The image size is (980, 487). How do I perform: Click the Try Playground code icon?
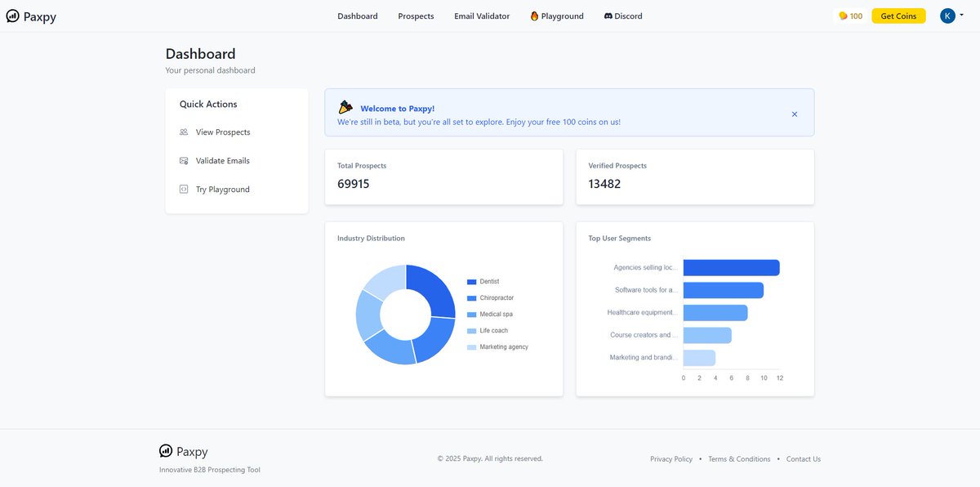pos(184,190)
